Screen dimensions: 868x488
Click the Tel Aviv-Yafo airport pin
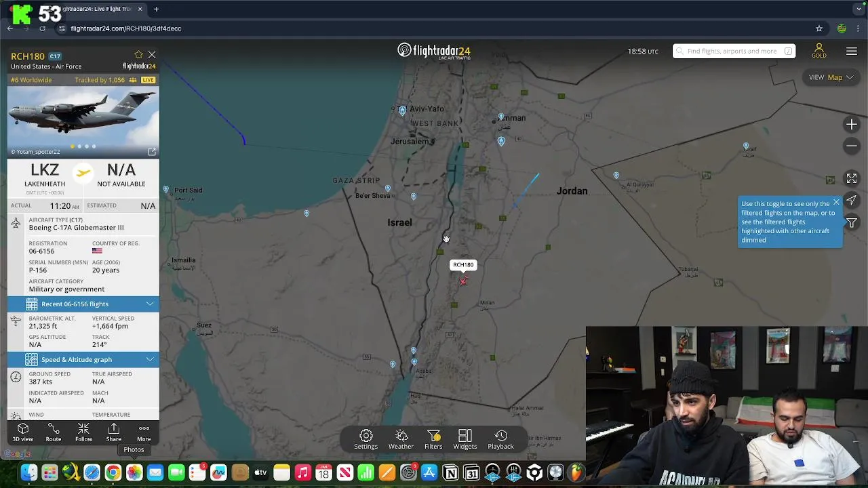pos(403,110)
